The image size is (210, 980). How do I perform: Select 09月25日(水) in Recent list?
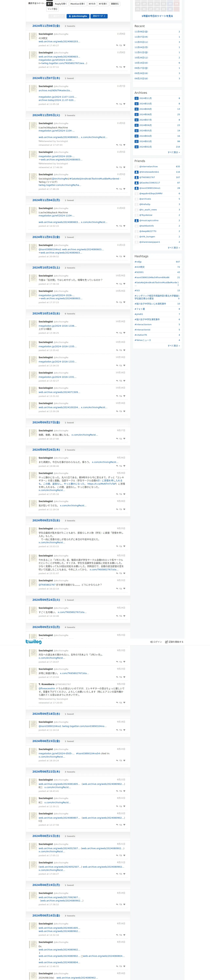[x=141, y=78]
